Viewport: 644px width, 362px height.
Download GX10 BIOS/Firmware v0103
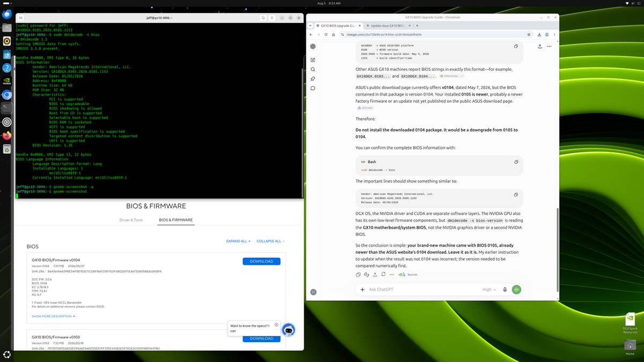click(x=261, y=338)
